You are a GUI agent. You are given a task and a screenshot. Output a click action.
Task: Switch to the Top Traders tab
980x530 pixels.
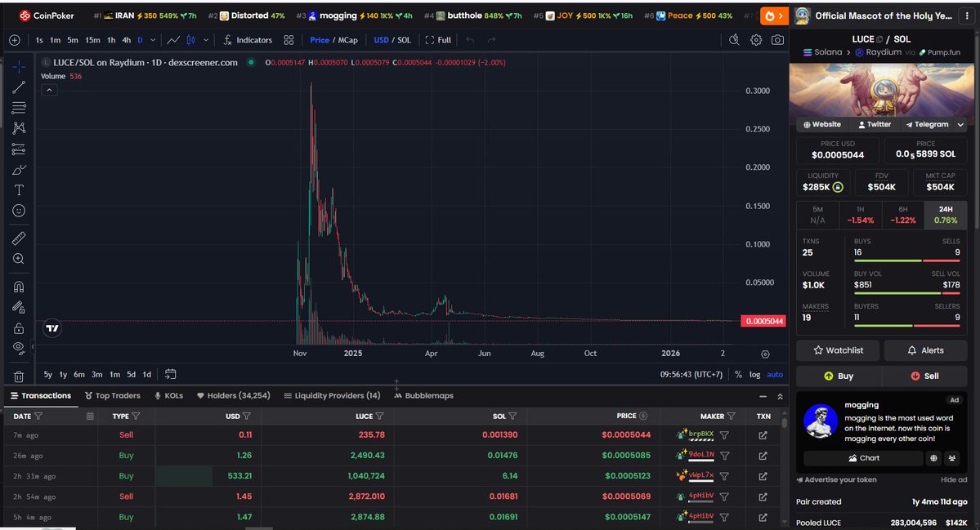coord(113,396)
